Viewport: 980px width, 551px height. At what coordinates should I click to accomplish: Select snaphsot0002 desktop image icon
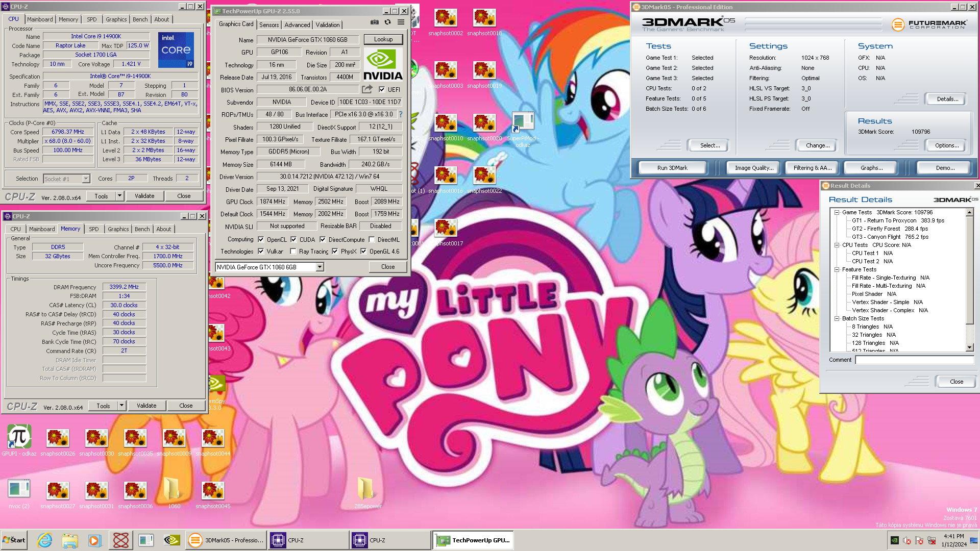[x=446, y=22]
